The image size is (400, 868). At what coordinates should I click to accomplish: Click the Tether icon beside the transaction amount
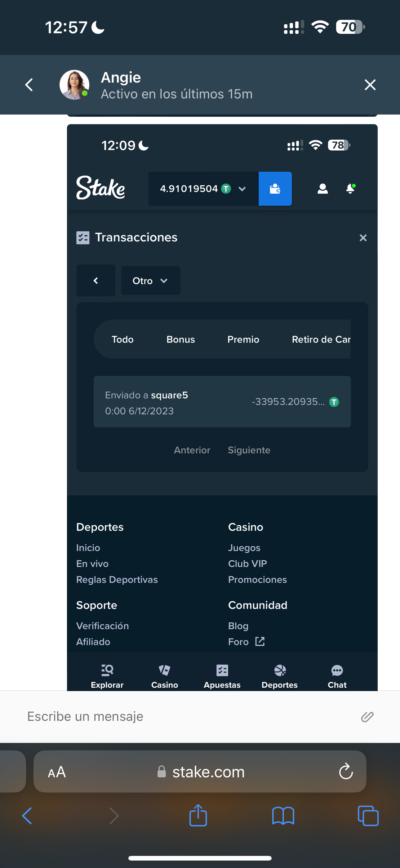[334, 402]
